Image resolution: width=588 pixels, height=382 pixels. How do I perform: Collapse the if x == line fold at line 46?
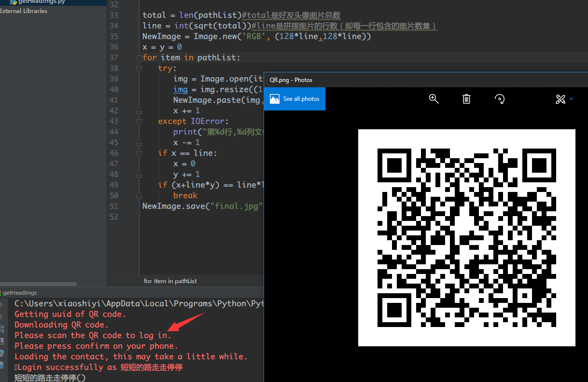tap(139, 153)
